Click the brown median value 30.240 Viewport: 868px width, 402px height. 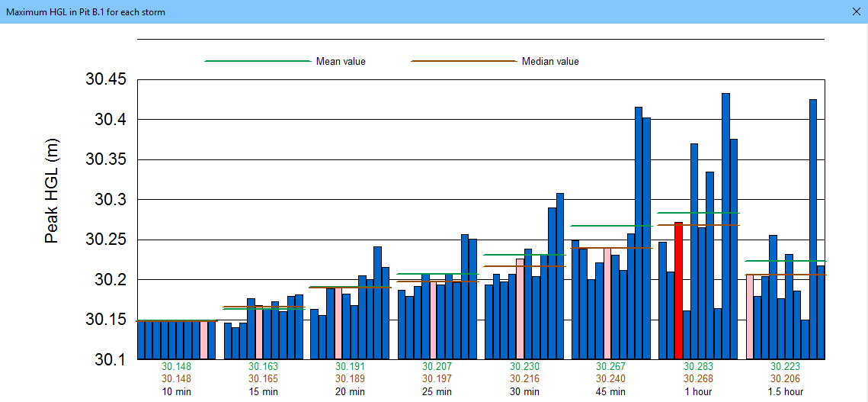pos(610,379)
